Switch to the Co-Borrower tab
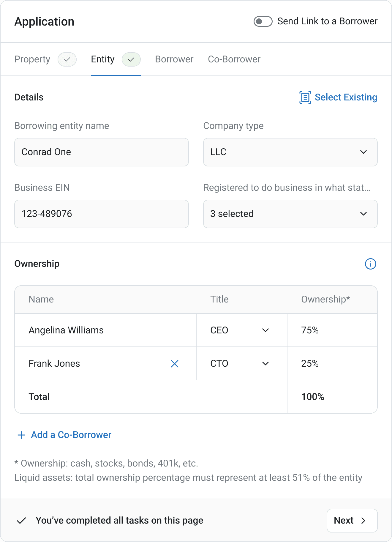The width and height of the screenshot is (392, 542). [234, 59]
